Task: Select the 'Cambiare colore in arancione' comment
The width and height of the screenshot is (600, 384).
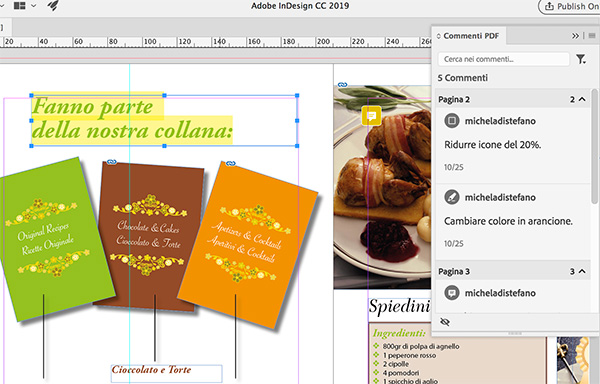Action: 513,222
